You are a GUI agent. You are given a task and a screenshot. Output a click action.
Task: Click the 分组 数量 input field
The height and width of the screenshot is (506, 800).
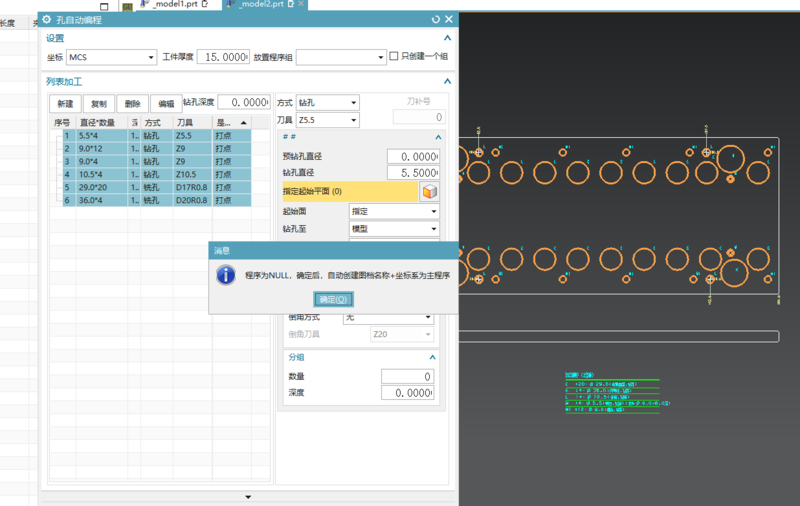(408, 376)
